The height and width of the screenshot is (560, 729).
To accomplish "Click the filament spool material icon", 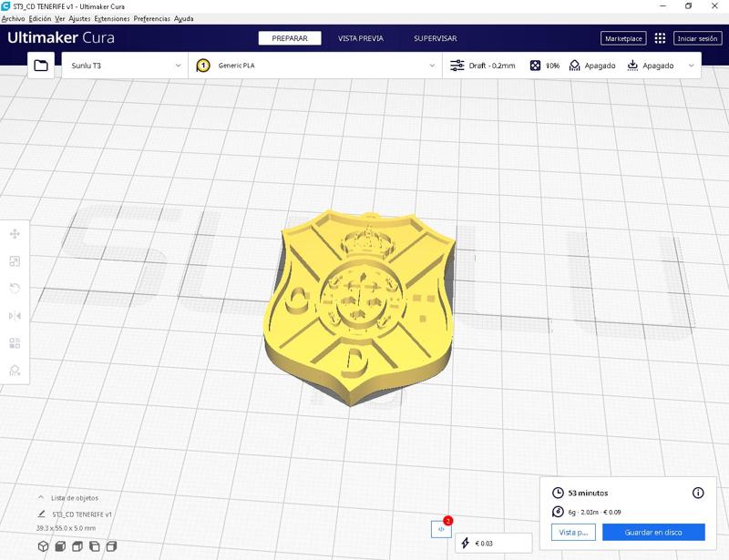I will coord(558,512).
